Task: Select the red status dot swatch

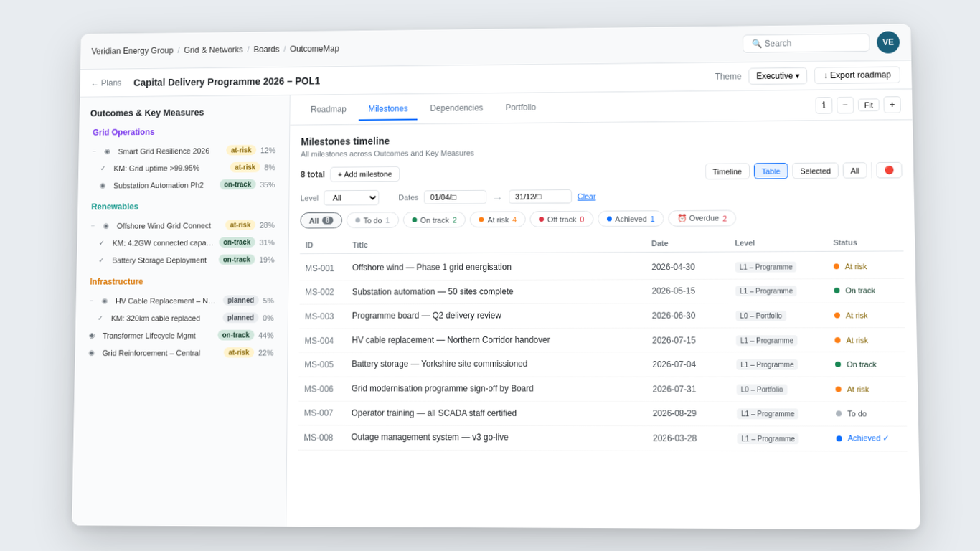Action: [x=889, y=170]
